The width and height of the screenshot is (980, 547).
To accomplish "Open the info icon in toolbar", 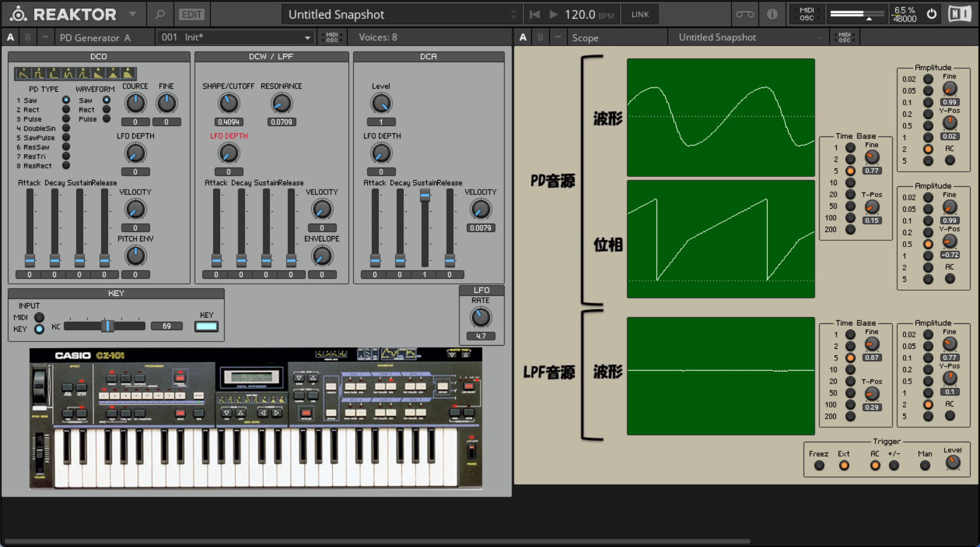I will 772,15.
